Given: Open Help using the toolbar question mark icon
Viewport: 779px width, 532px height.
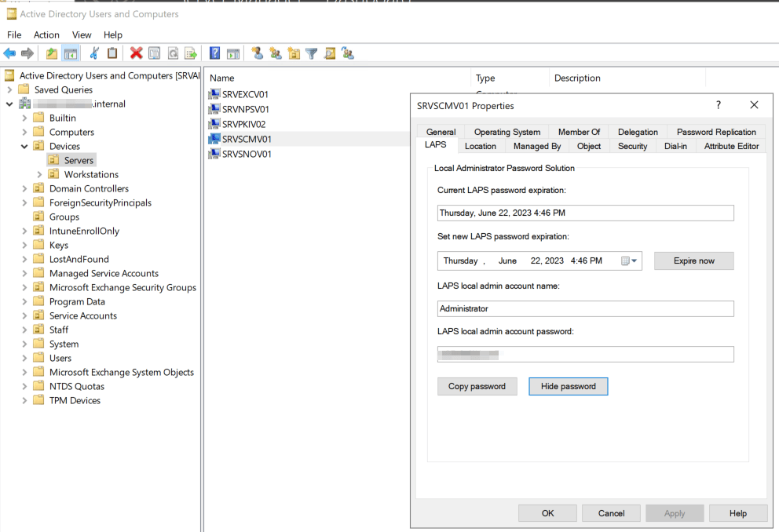Looking at the screenshot, I should coord(214,53).
